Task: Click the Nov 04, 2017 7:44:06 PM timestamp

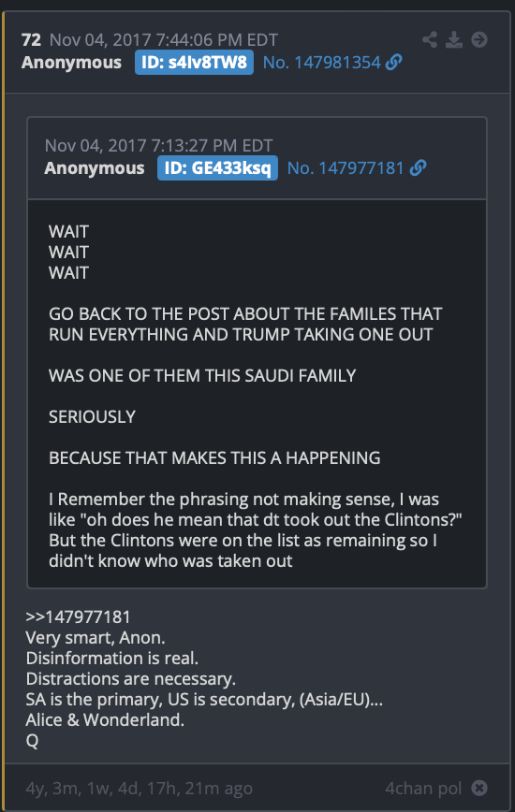Action: 164,40
